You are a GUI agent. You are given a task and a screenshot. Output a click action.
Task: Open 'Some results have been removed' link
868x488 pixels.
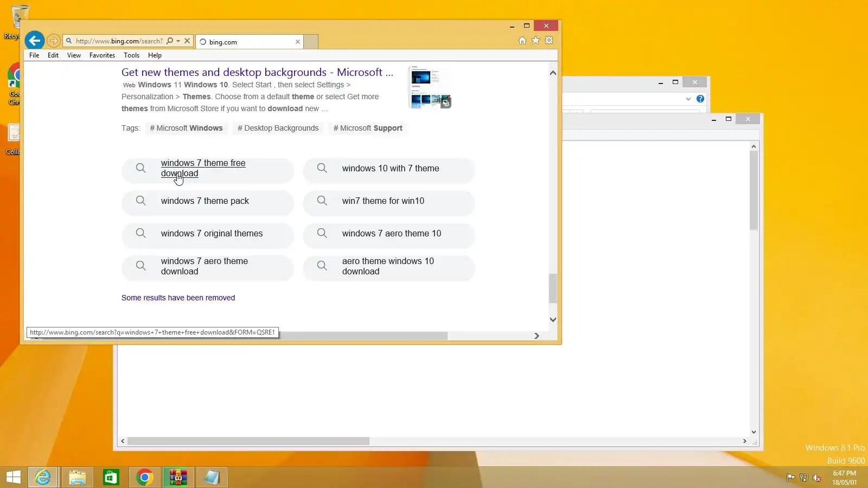pyautogui.click(x=178, y=298)
